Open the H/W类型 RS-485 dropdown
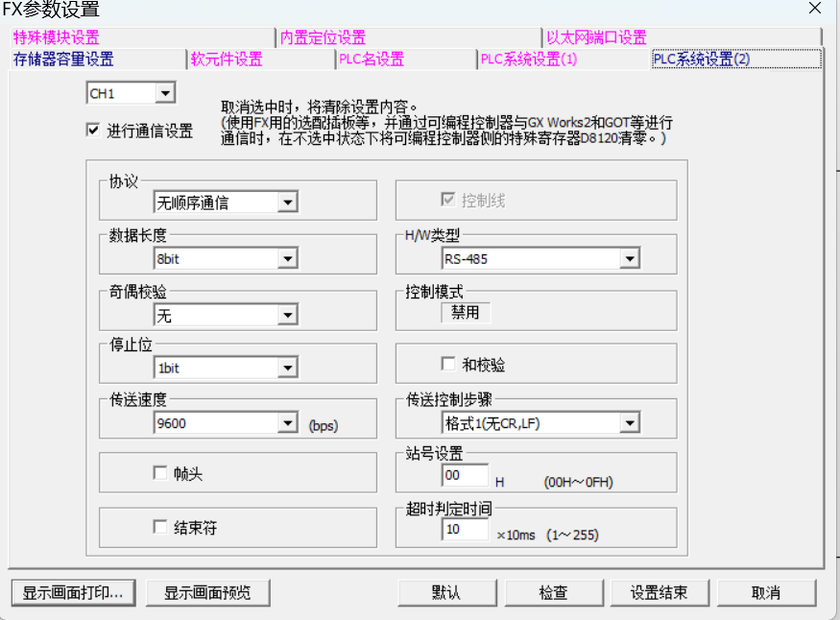The image size is (840, 620). tap(629, 258)
